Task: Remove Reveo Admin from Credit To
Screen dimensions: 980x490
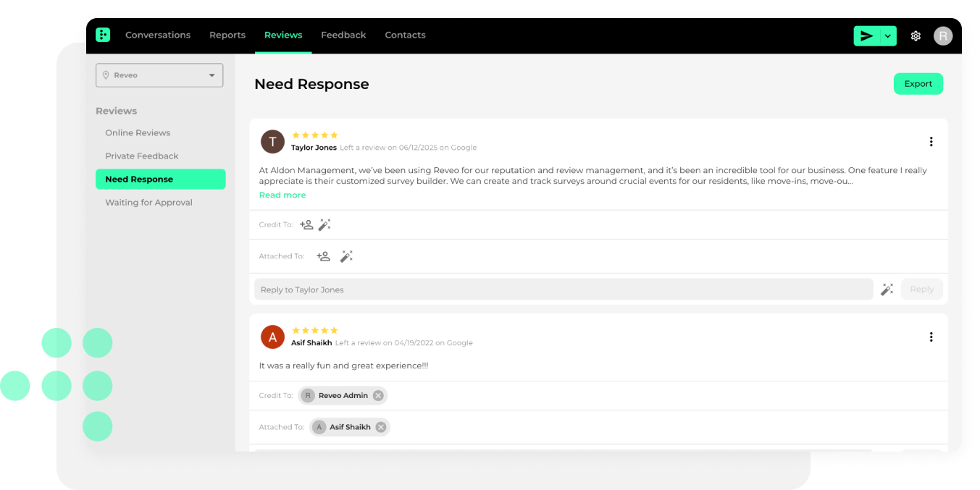Action: [x=378, y=396]
